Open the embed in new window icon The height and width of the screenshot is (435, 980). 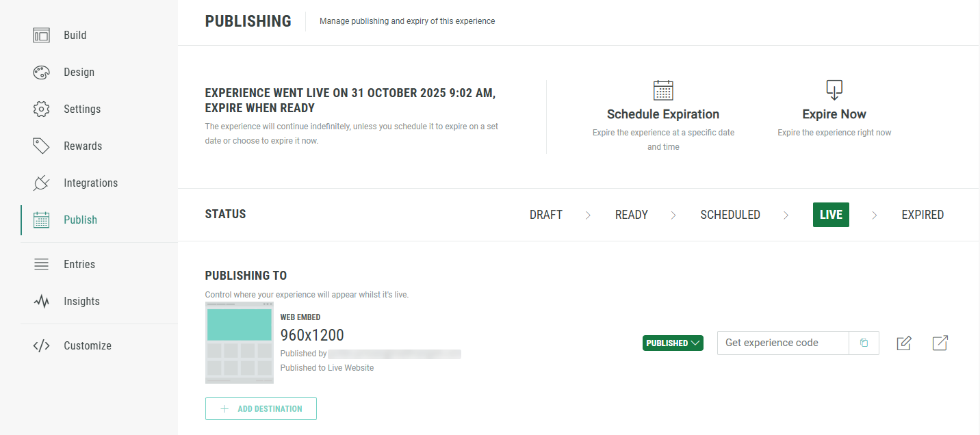940,343
